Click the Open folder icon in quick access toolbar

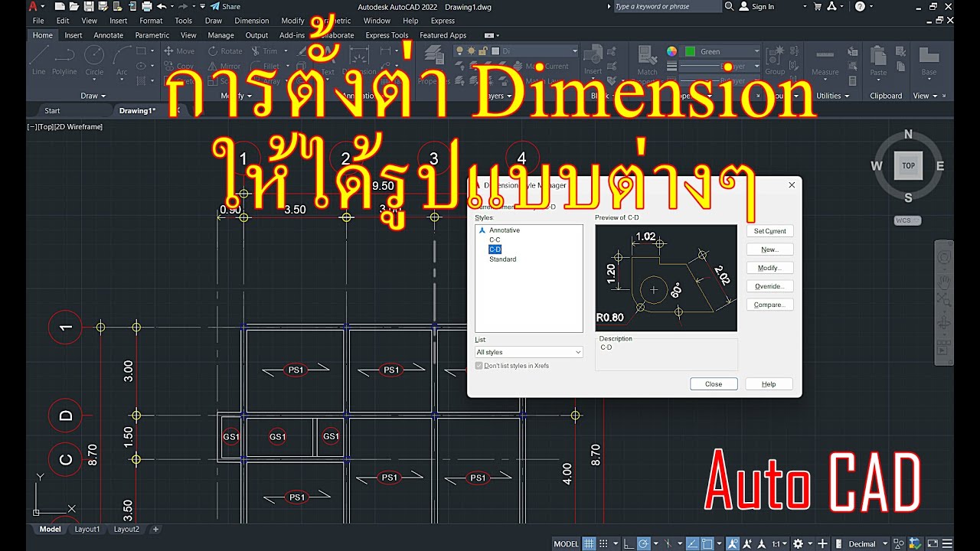[74, 6]
